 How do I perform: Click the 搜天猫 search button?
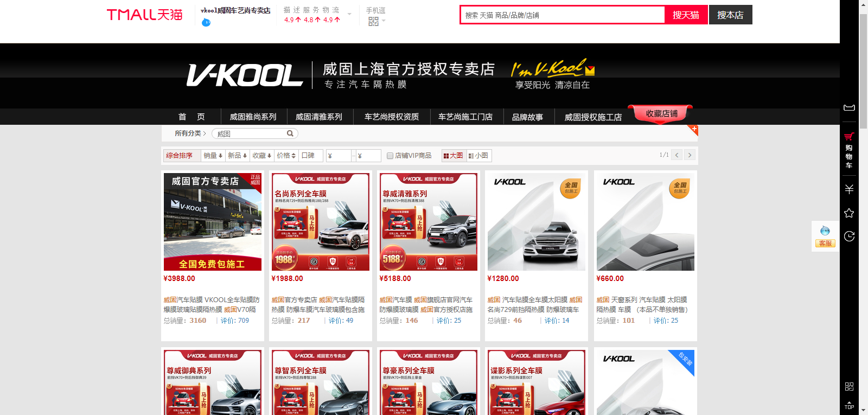point(686,15)
